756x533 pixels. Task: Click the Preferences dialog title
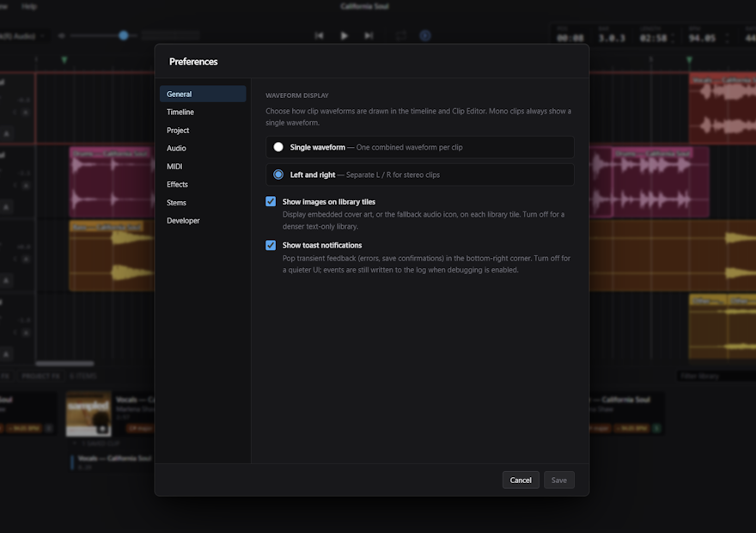pos(193,62)
